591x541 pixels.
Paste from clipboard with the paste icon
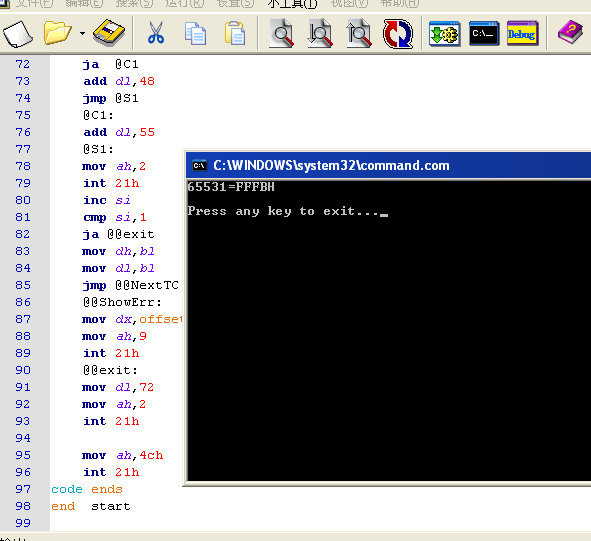[x=235, y=34]
